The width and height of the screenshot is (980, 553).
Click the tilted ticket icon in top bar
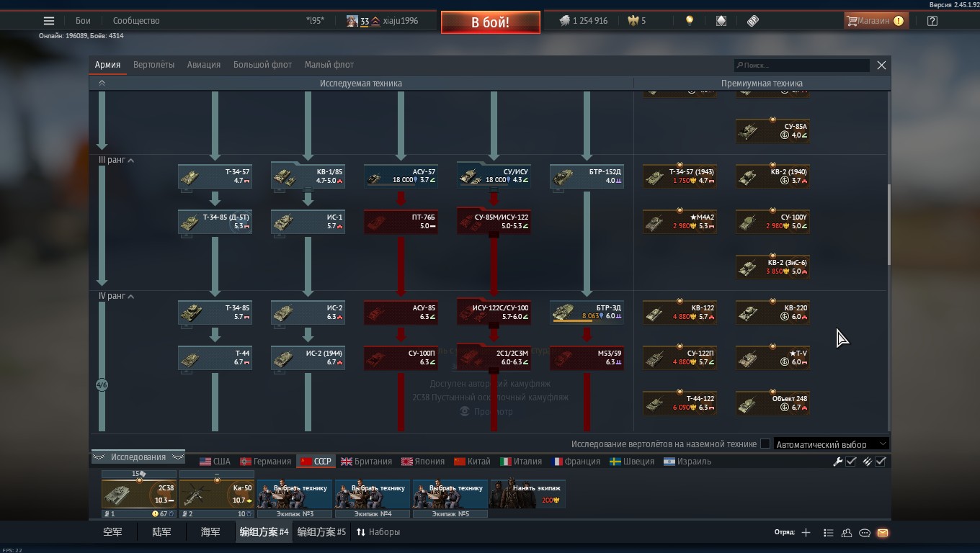[x=753, y=21]
